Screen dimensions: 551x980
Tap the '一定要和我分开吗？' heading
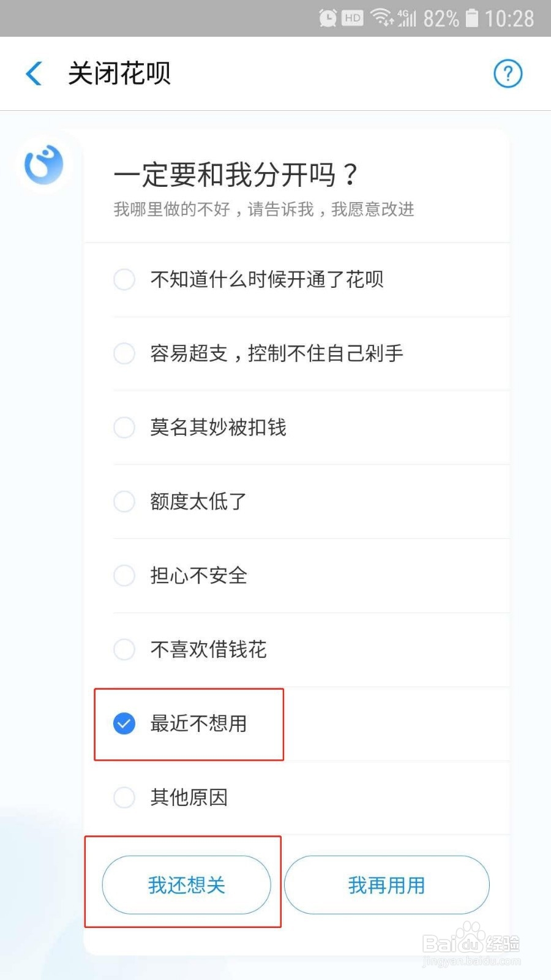tap(236, 175)
